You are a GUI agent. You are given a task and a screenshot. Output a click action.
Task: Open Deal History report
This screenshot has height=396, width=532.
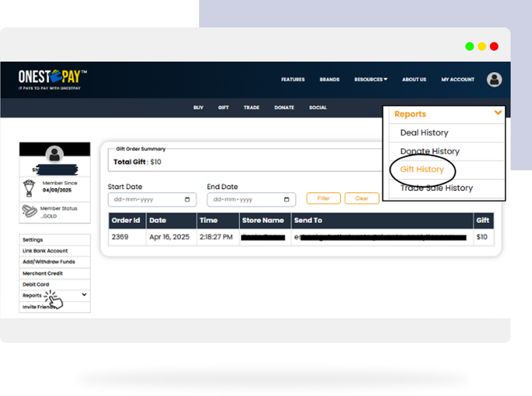pos(424,133)
